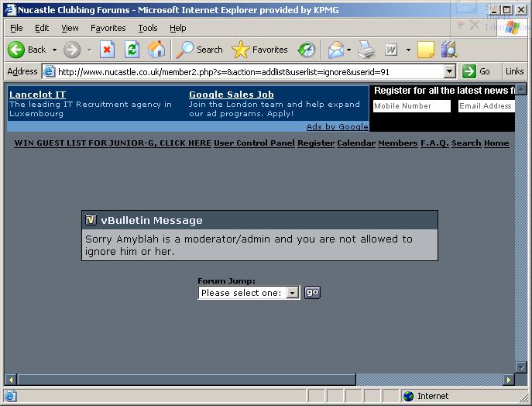This screenshot has height=406, width=532.
Task: Open the Search toolbar button
Action: [199, 50]
